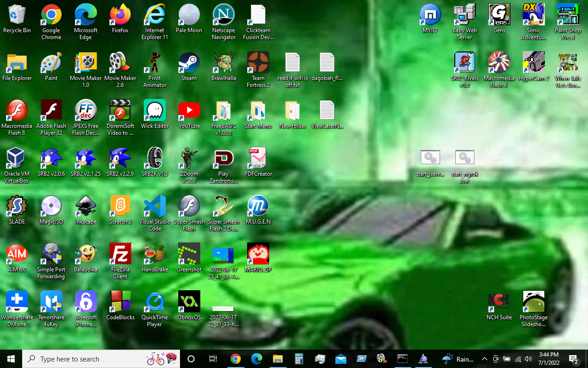Image resolution: width=588 pixels, height=368 pixels.
Task: Select the YouTube desktop shortcut
Action: (x=189, y=114)
